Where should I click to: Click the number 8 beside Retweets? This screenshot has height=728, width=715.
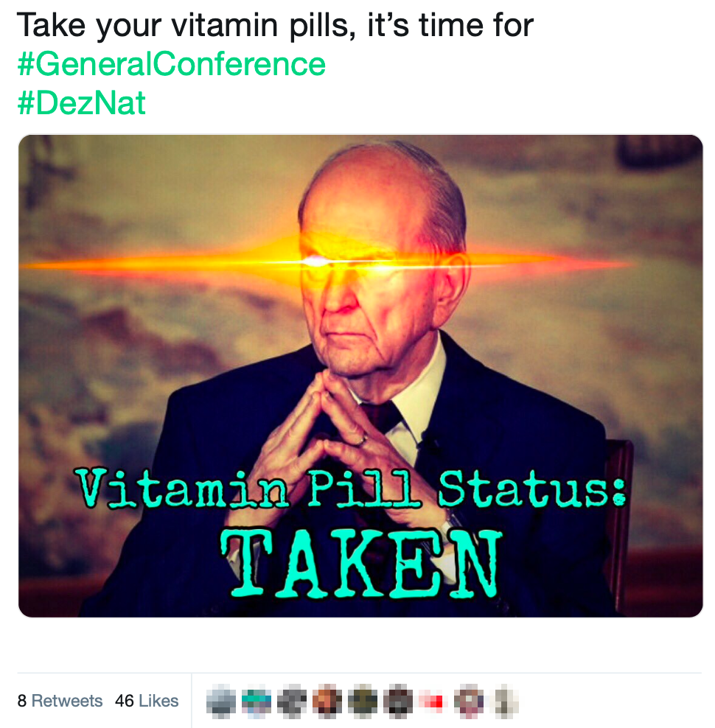[22, 700]
